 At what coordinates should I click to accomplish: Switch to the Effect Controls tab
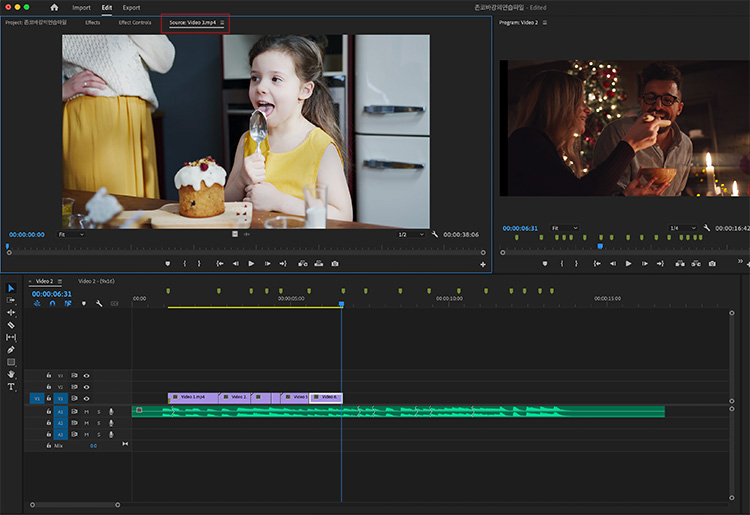(134, 22)
